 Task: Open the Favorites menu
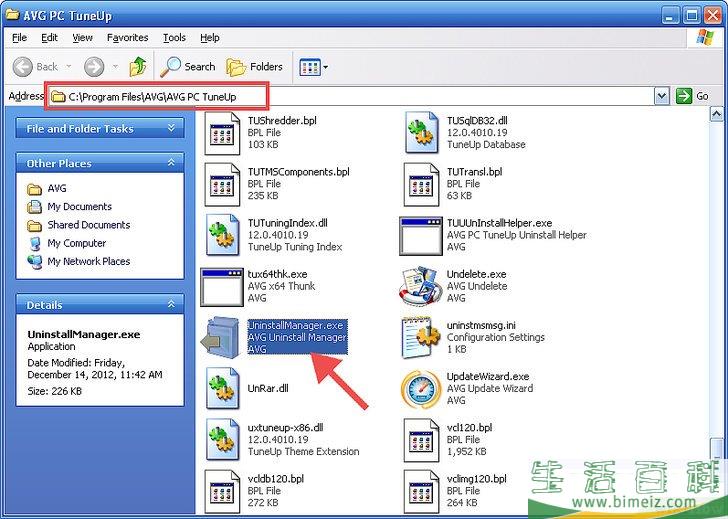click(127, 38)
